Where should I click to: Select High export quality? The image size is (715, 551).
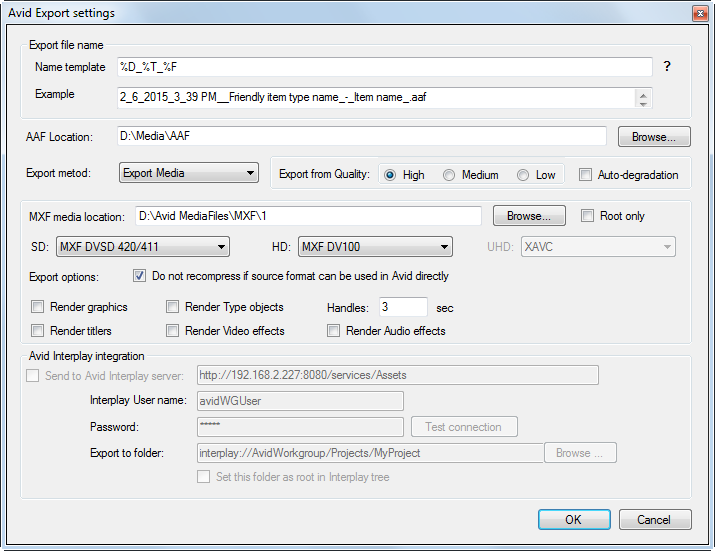point(390,175)
